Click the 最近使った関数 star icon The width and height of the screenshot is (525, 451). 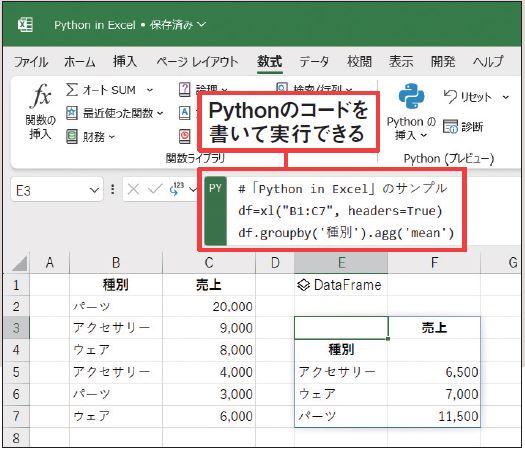pyautogui.click(x=72, y=113)
